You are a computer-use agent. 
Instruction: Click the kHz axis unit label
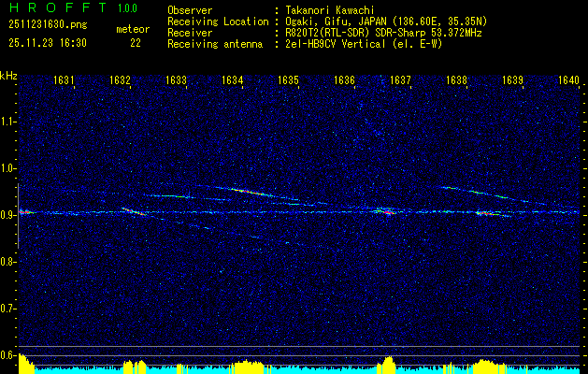pos(8,76)
